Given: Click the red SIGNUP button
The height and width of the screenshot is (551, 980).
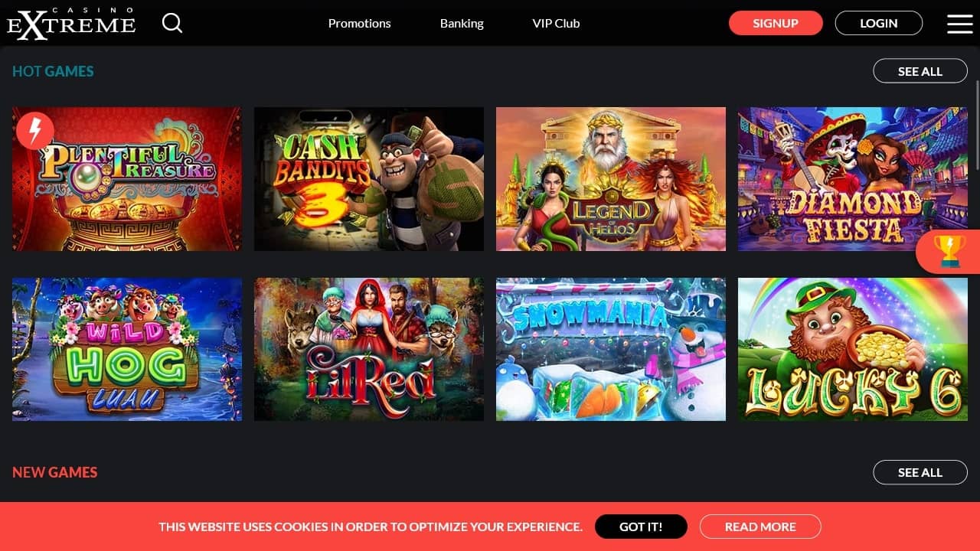Looking at the screenshot, I should [776, 23].
